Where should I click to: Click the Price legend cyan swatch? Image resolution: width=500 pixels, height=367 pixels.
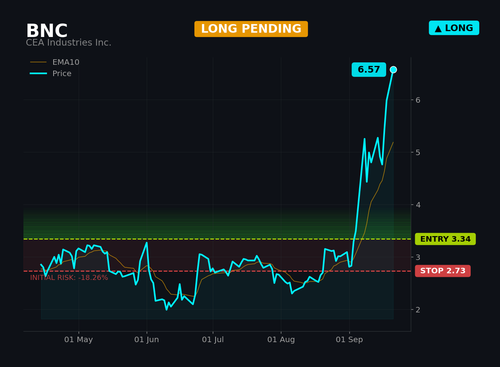coord(38,73)
